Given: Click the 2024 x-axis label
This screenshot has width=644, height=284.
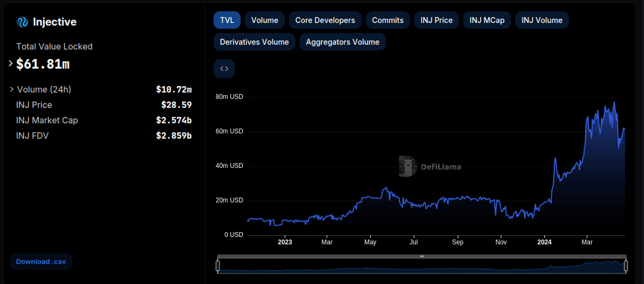Looking at the screenshot, I should pyautogui.click(x=544, y=242).
